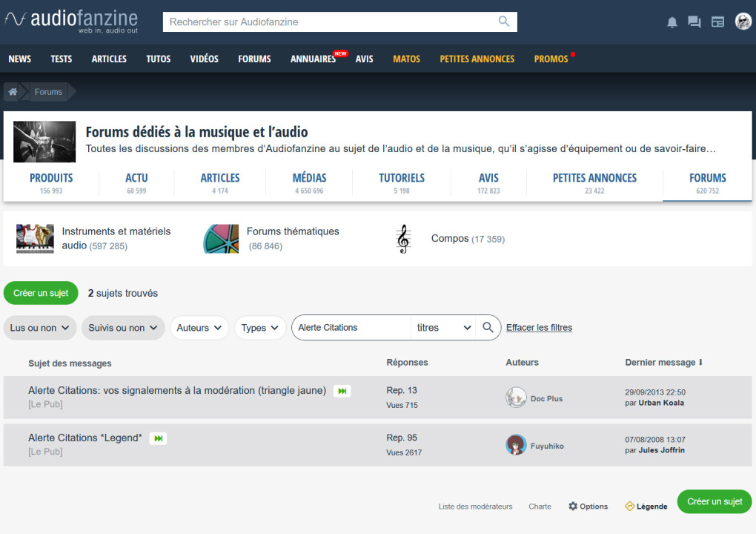The image size is (756, 534).
Task: Switch to the ARTICLES 4 174 tab
Action: point(220,183)
